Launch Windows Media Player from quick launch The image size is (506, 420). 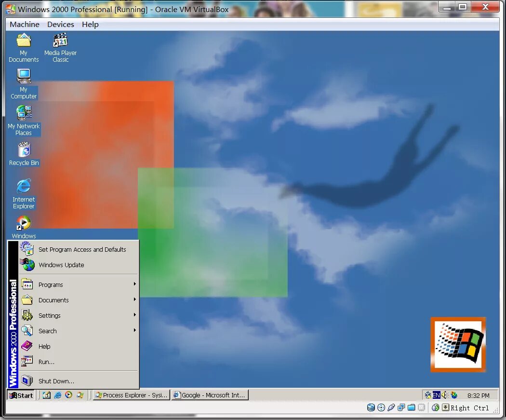coord(68,395)
